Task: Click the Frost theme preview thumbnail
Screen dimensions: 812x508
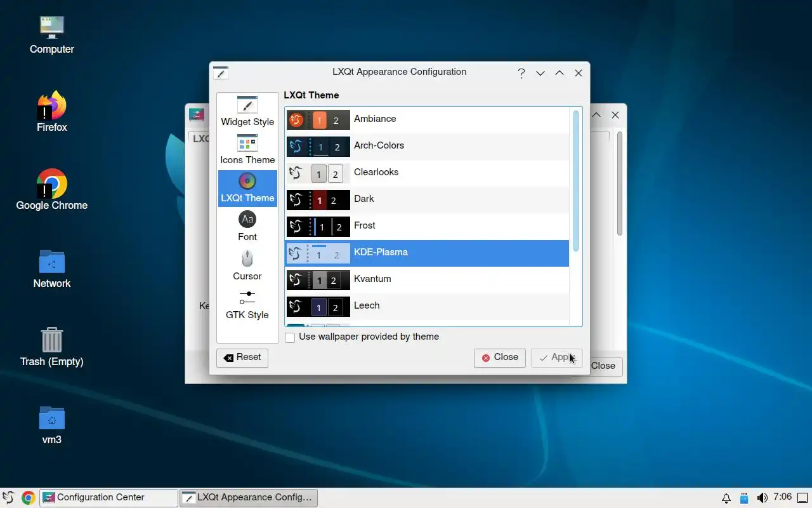Action: click(318, 226)
